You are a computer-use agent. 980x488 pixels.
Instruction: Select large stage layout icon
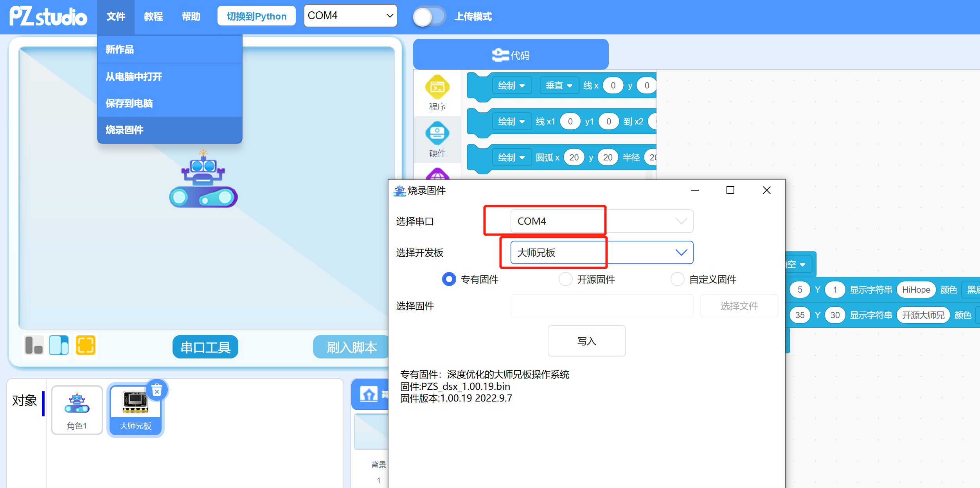pos(59,346)
